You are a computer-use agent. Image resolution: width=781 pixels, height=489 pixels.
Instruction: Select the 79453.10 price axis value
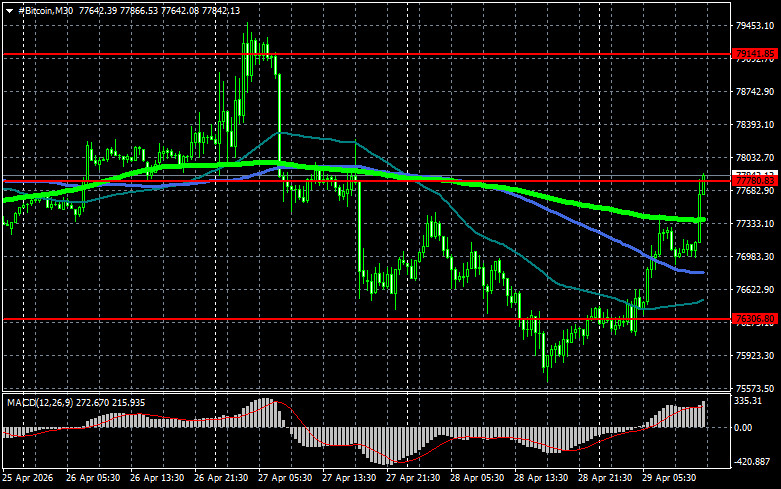coord(755,25)
